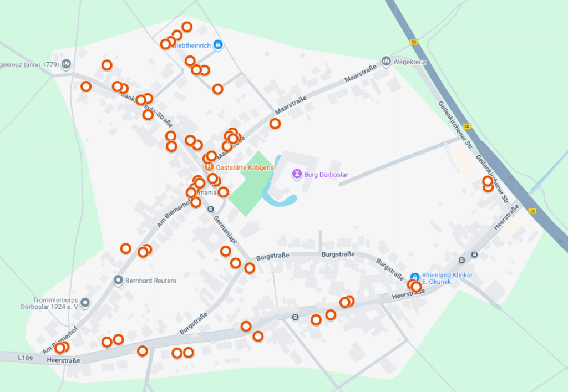This screenshot has height=392, width=568.
Task: Click the Gaststätte Köbgens label text
Action: 245,167
